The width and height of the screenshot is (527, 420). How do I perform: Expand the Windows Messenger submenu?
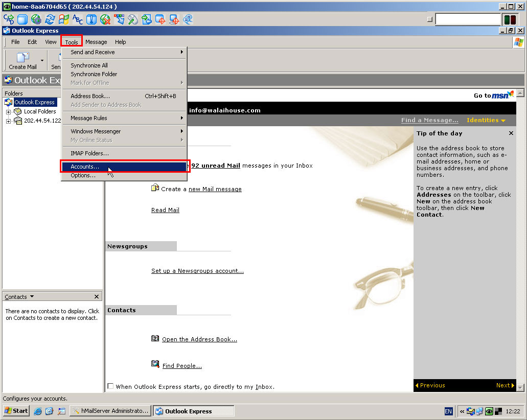[124, 131]
